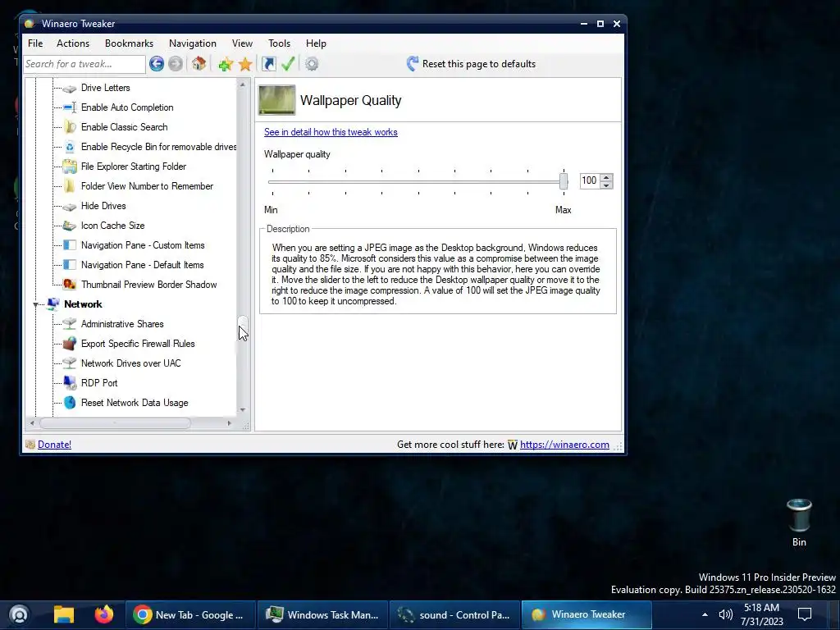Click the Donate! link
This screenshot has height=630, width=840.
coord(54,444)
